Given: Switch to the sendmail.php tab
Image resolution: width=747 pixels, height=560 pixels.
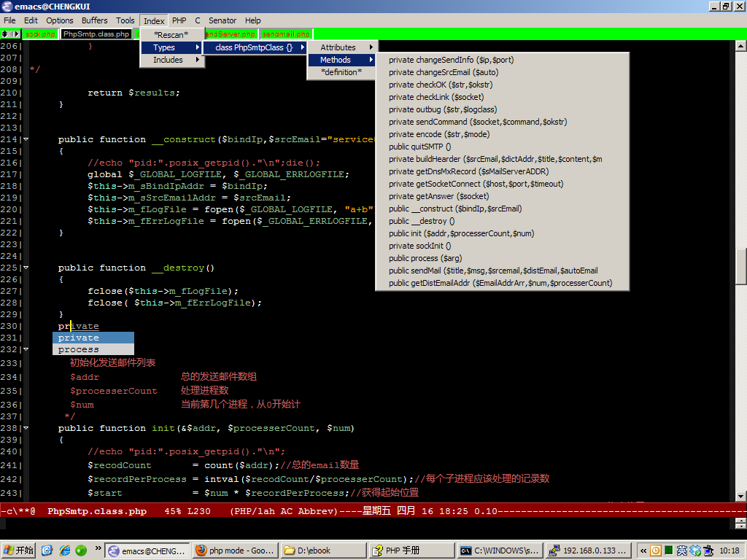Looking at the screenshot, I should (286, 34).
